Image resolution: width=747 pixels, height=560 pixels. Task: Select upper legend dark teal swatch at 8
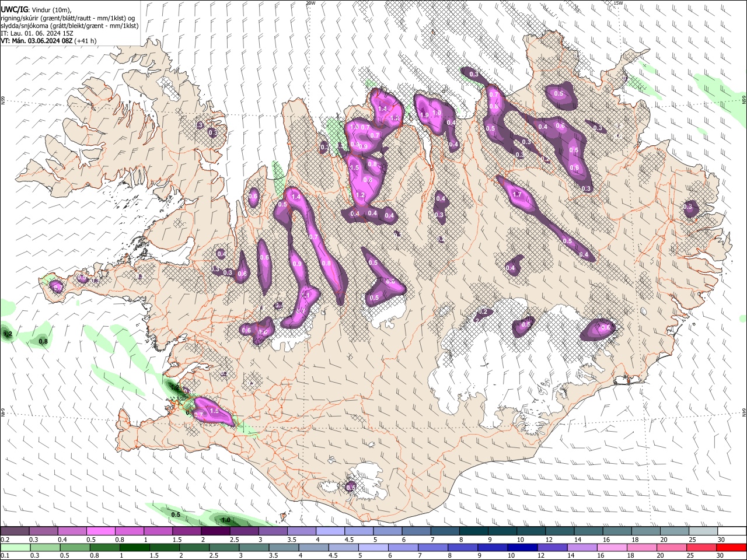point(474,531)
